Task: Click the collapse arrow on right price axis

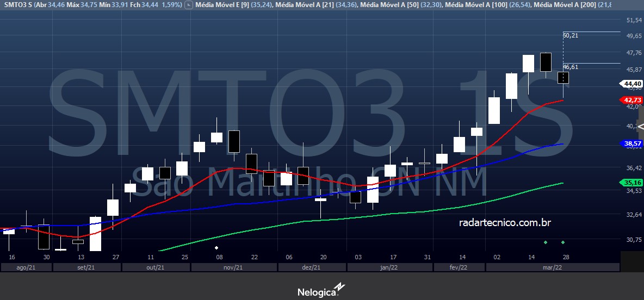Action: (640, 126)
